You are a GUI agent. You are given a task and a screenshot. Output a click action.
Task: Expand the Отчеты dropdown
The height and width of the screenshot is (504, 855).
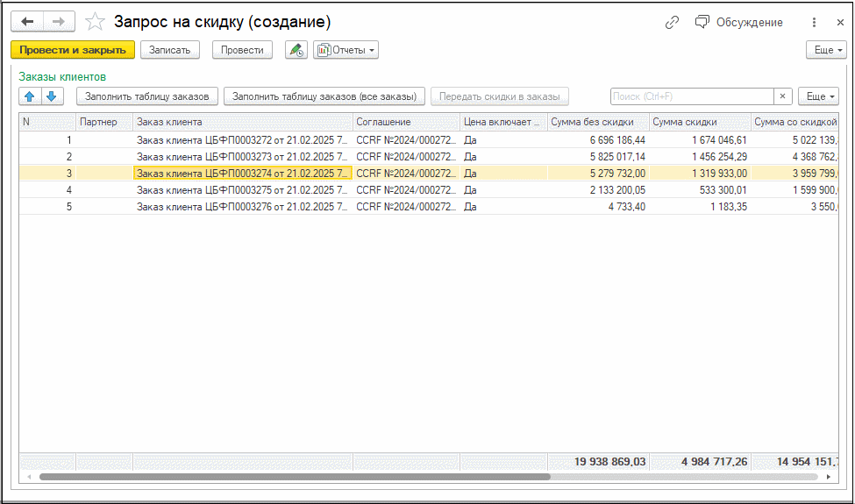click(346, 50)
